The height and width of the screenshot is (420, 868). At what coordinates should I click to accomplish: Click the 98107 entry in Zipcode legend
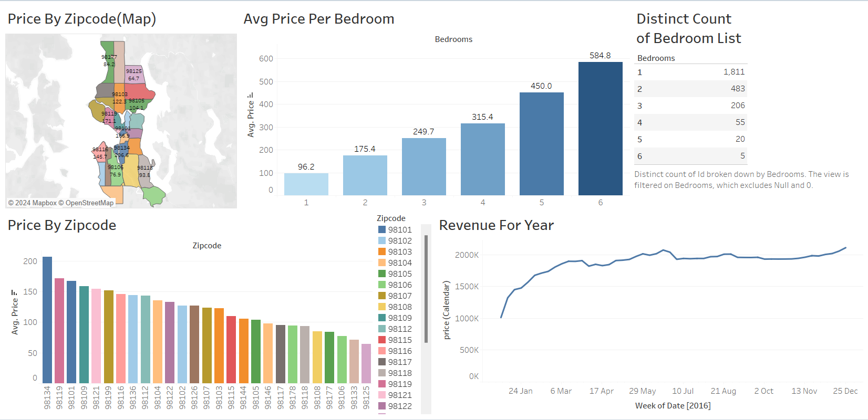point(395,296)
